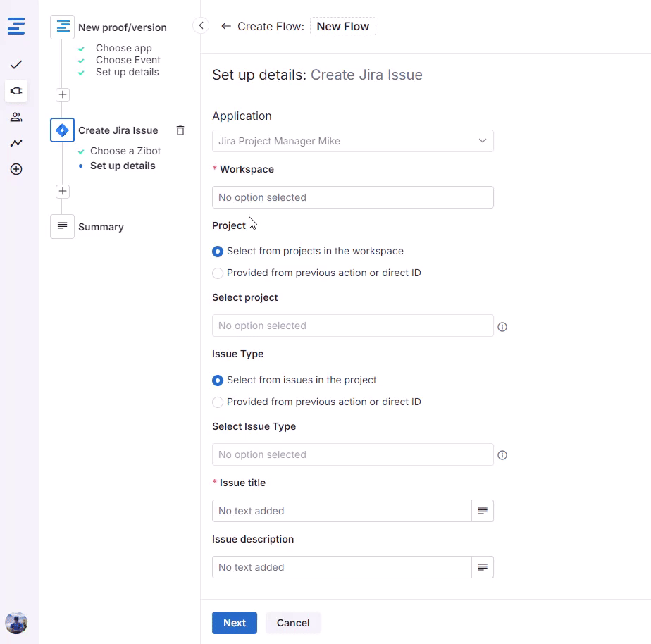
Task: Select 'Select from projects in the workspace' radio
Action: [x=218, y=252]
